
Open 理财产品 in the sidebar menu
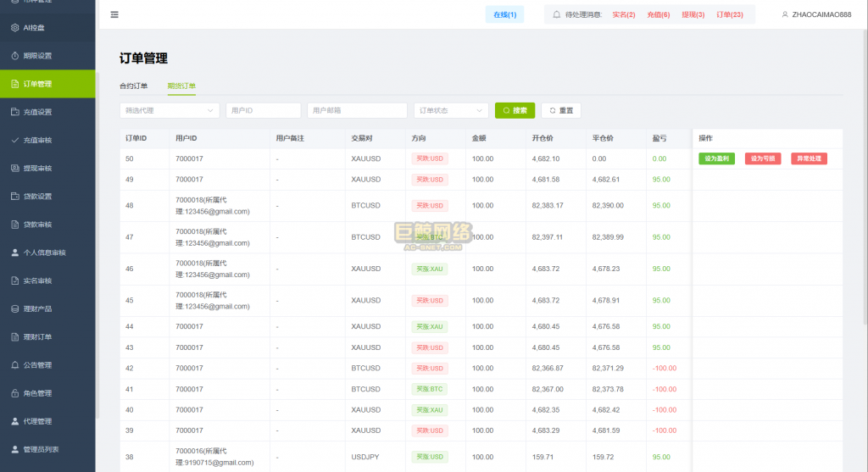47,308
